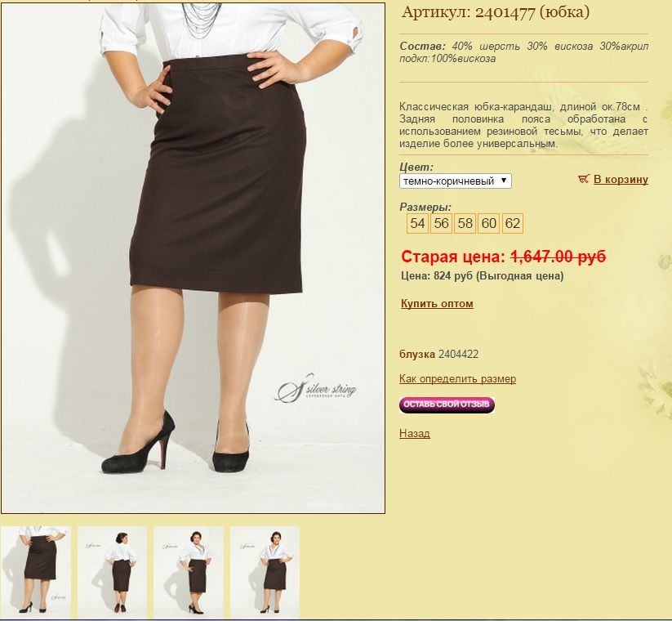This screenshot has width=672, height=621.
Task: Click the silver string logo watermark
Action: [316, 387]
